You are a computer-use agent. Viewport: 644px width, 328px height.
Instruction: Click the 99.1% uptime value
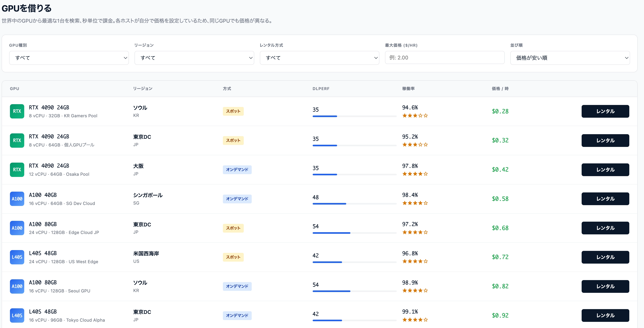pos(410,312)
